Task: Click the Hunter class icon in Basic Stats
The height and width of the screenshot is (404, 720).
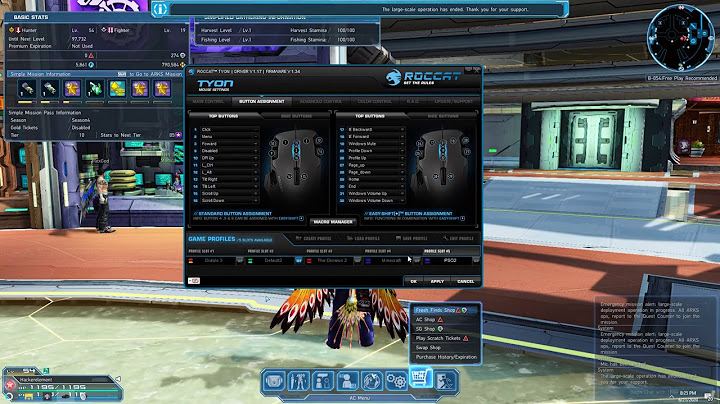Action: [x=18, y=30]
